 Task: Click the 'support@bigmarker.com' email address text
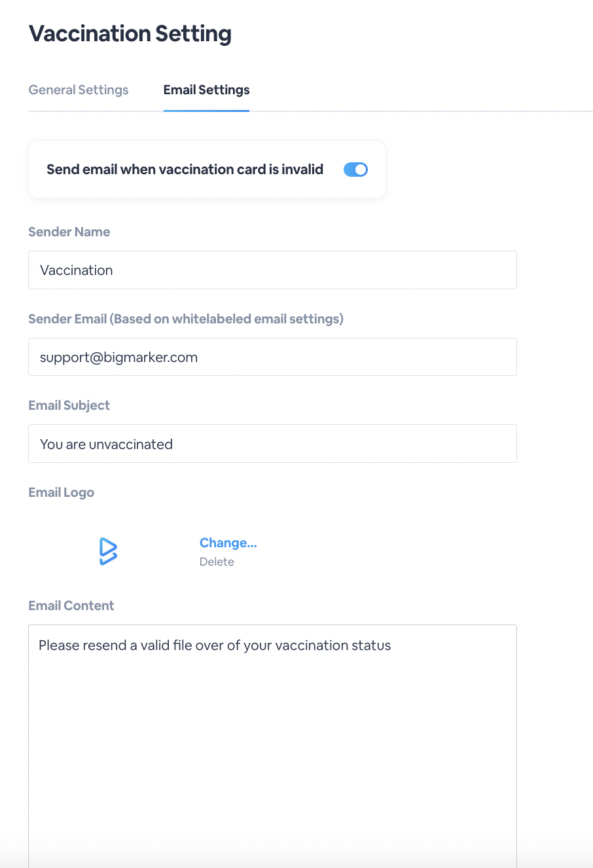[118, 357]
